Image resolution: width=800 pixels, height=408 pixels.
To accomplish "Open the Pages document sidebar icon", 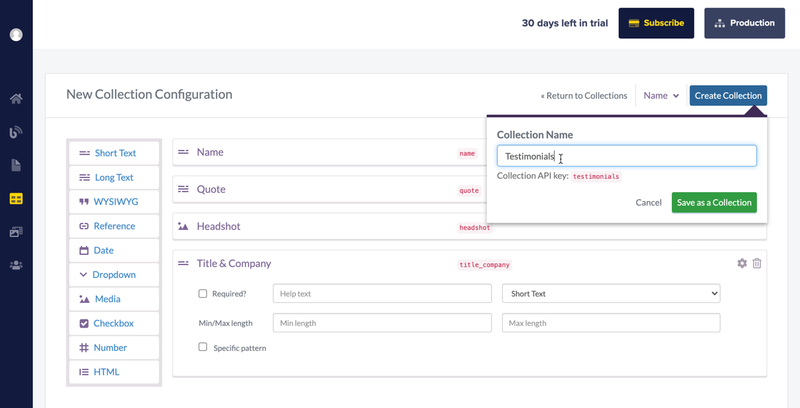I will point(16,165).
